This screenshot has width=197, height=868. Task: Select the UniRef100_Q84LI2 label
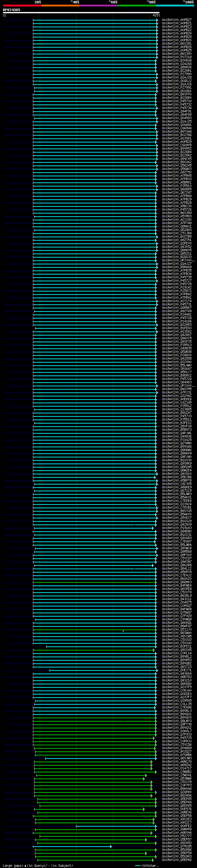pos(177,569)
